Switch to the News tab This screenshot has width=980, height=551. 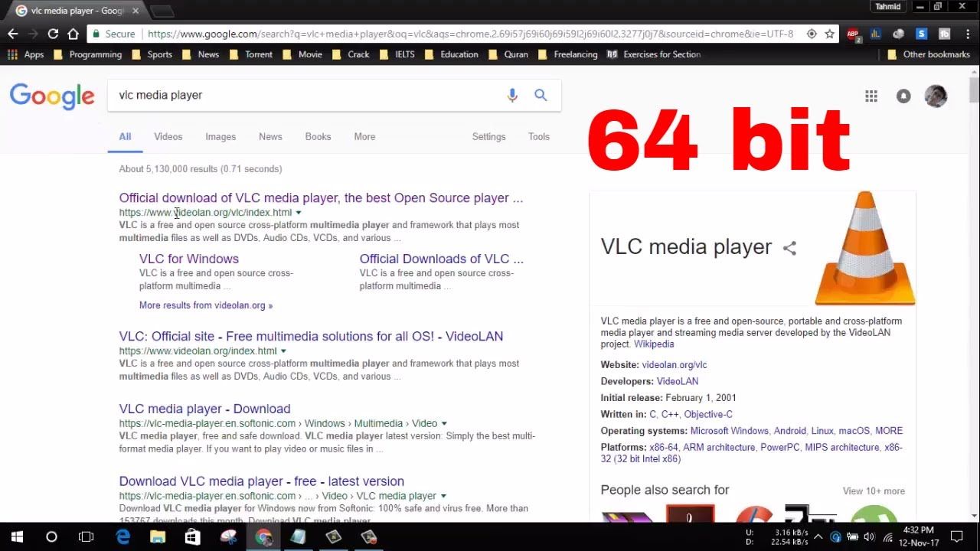pyautogui.click(x=270, y=136)
